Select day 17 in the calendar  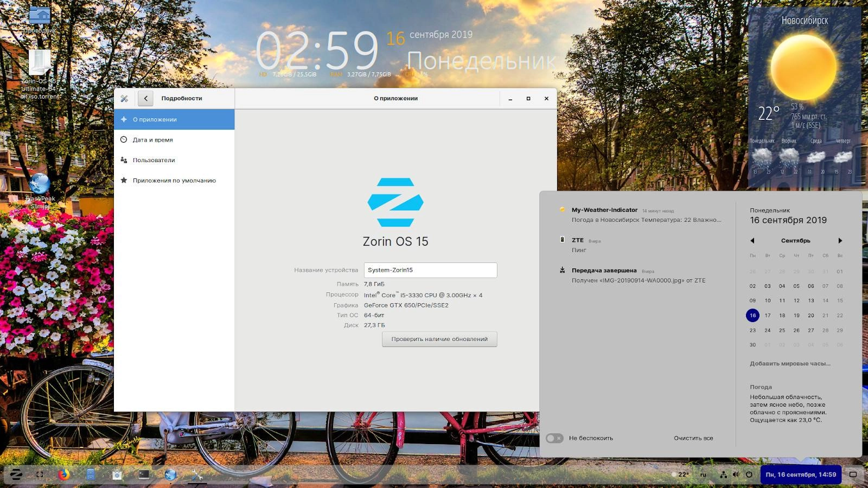768,316
